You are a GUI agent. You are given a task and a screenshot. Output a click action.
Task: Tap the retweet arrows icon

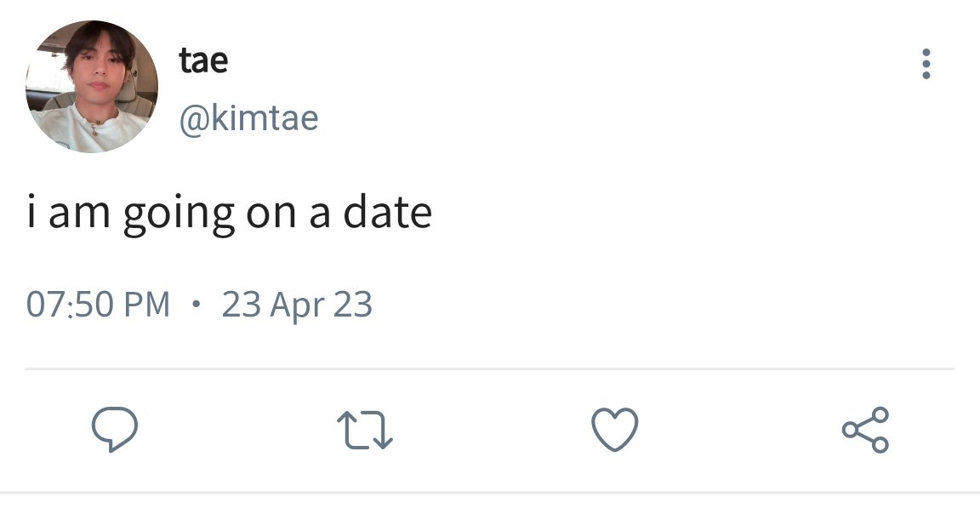[x=364, y=430]
